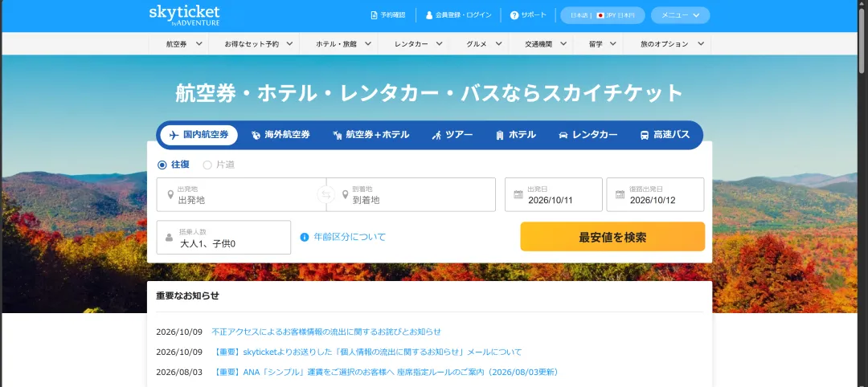Click the 搭乗人数 passengers field

point(223,238)
